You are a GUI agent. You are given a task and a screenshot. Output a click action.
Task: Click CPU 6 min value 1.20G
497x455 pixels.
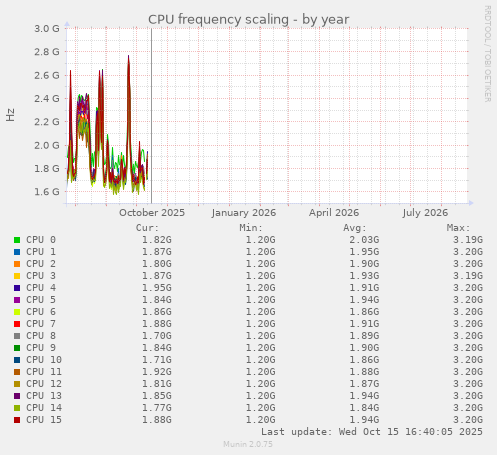point(260,312)
